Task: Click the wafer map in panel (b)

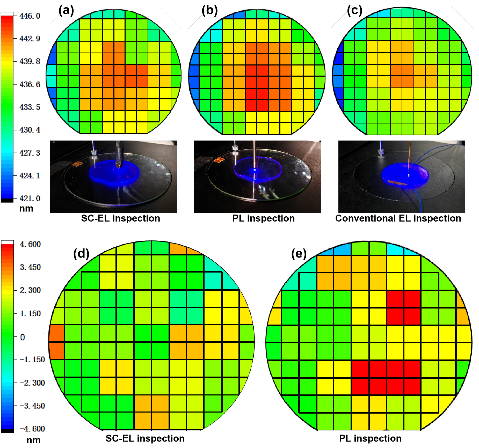Action: coord(257,72)
